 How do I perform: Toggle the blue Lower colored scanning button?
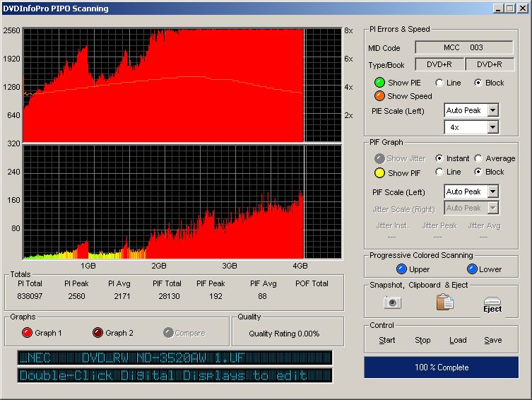[x=472, y=269]
